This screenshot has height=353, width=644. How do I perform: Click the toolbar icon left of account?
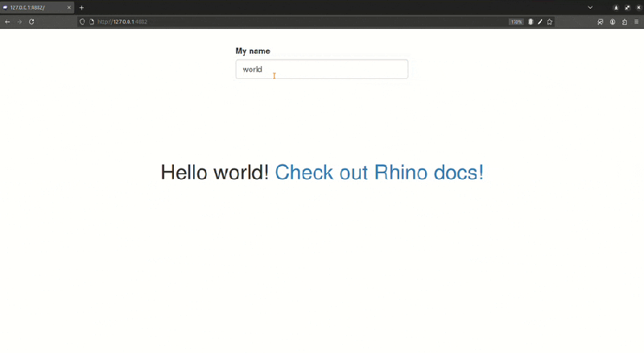[601, 22]
